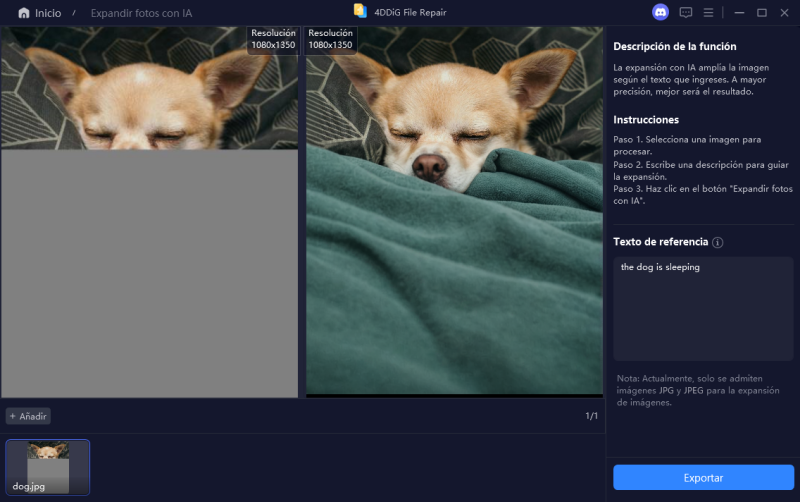The width and height of the screenshot is (800, 502).
Task: Open the Discord community icon
Action: click(660, 12)
